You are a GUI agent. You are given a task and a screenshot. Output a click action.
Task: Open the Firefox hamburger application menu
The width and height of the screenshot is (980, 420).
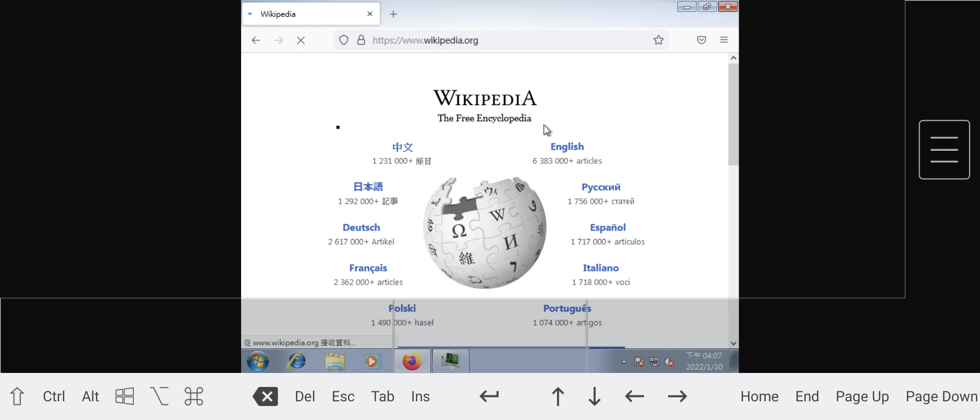pyautogui.click(x=724, y=40)
